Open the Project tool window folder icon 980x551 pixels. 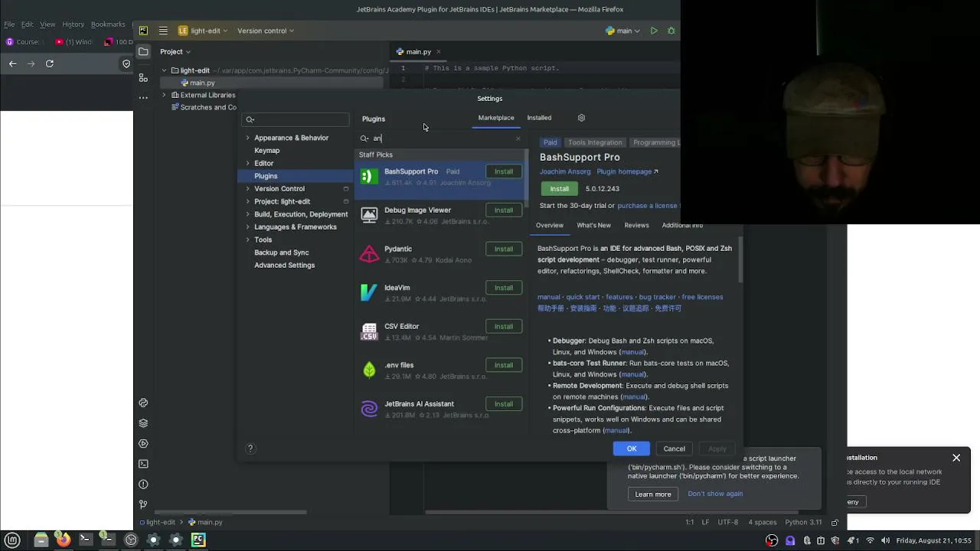pos(143,51)
